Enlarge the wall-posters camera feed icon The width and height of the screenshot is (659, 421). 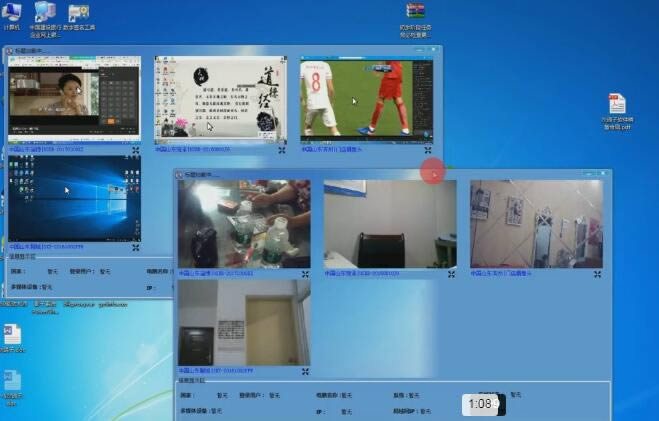[x=597, y=273]
